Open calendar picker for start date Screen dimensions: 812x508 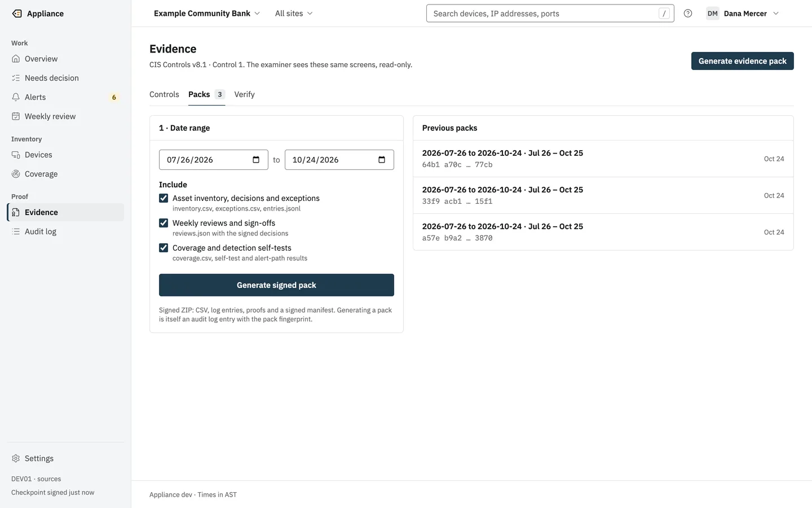click(x=256, y=160)
